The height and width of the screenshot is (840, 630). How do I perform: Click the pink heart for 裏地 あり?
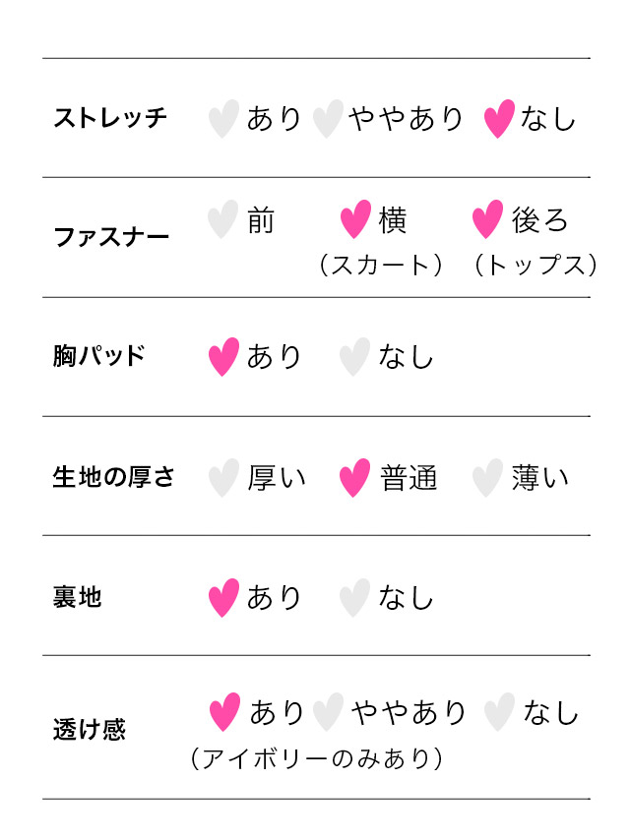[x=223, y=598]
